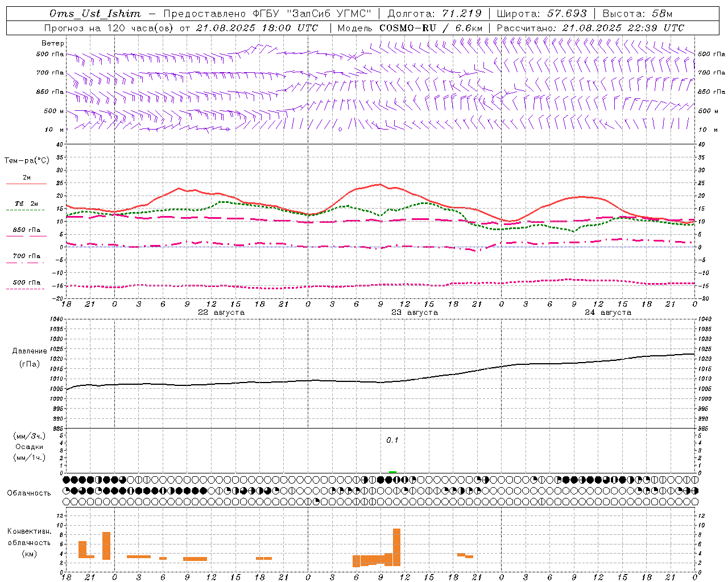Click the Облачность cloudiness label
Viewport: 728px width, 582px height.
(x=29, y=493)
